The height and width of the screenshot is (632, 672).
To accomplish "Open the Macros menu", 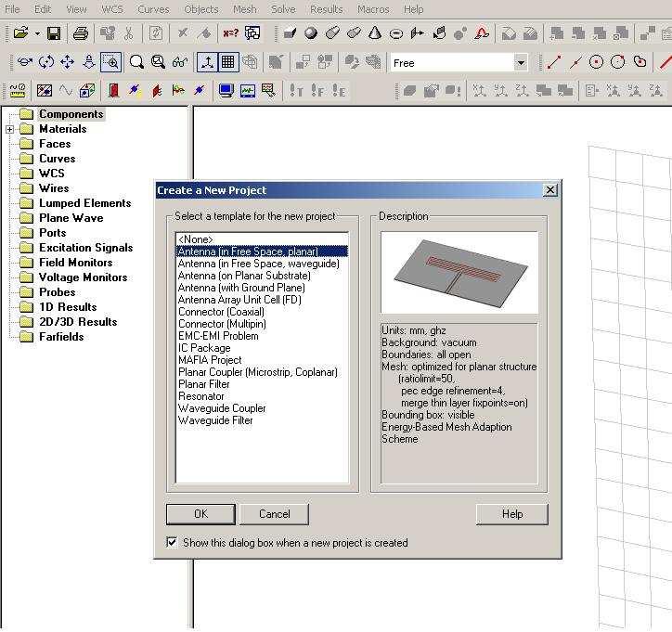I will click(x=373, y=9).
